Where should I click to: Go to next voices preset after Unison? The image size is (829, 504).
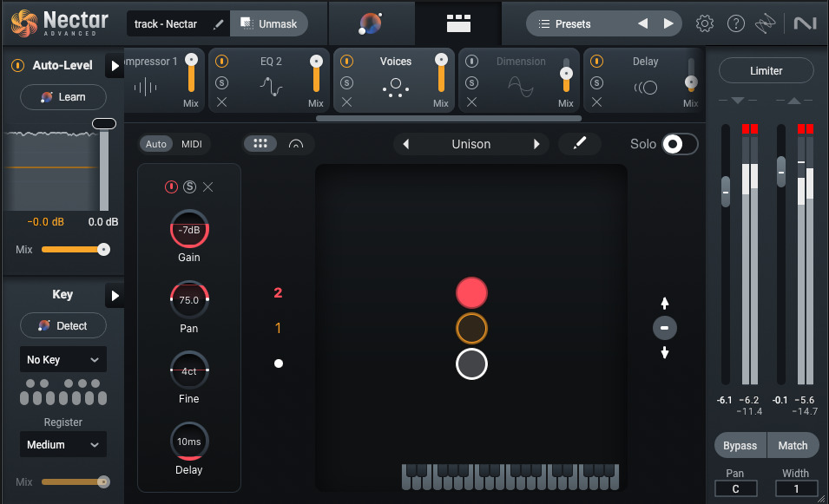click(536, 144)
